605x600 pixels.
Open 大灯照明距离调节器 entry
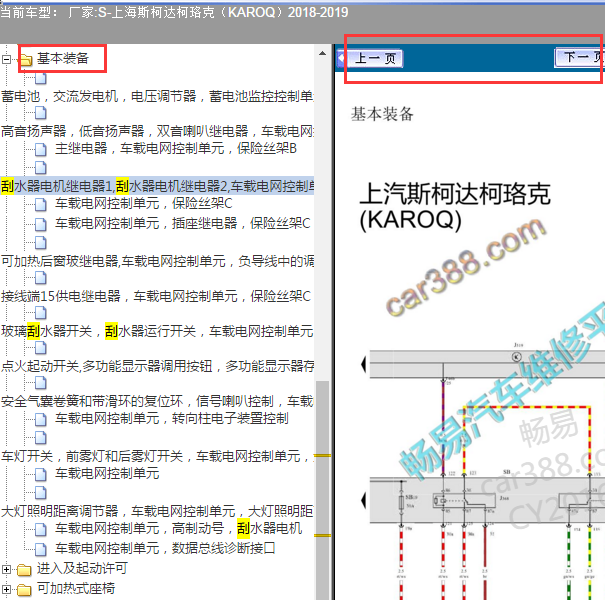coord(157,511)
